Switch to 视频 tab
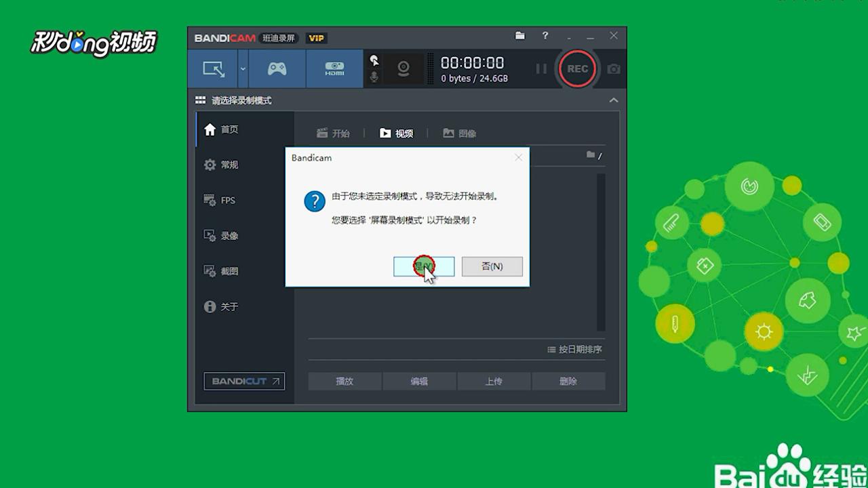The image size is (868, 488). pyautogui.click(x=396, y=134)
